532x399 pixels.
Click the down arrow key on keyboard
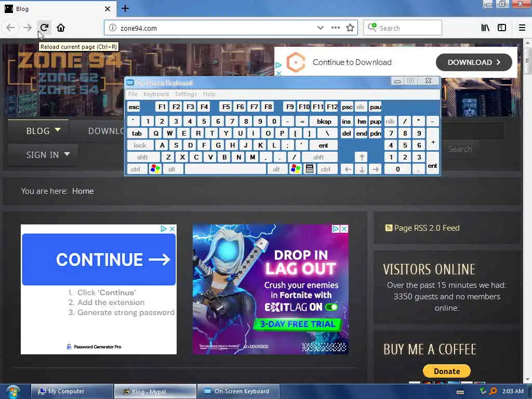(x=362, y=169)
